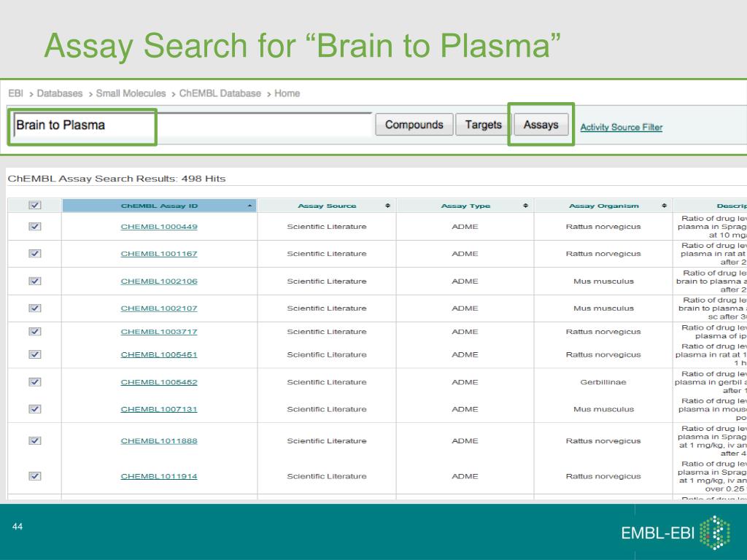747x560 pixels.
Task: Open Databases breadcrumb link
Action: click(x=60, y=93)
